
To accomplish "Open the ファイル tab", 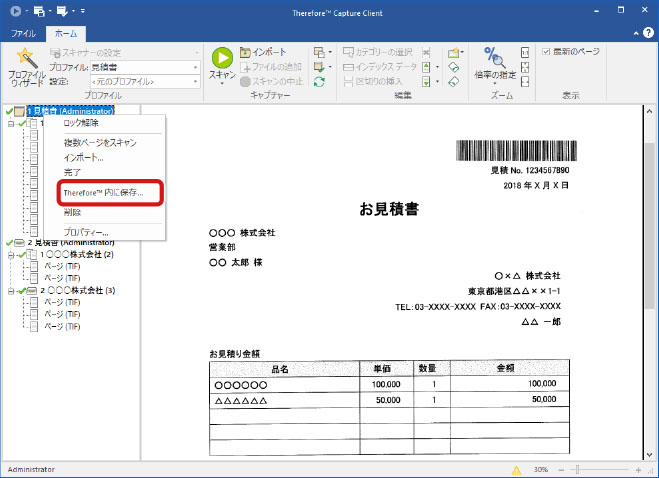I will pos(22,33).
